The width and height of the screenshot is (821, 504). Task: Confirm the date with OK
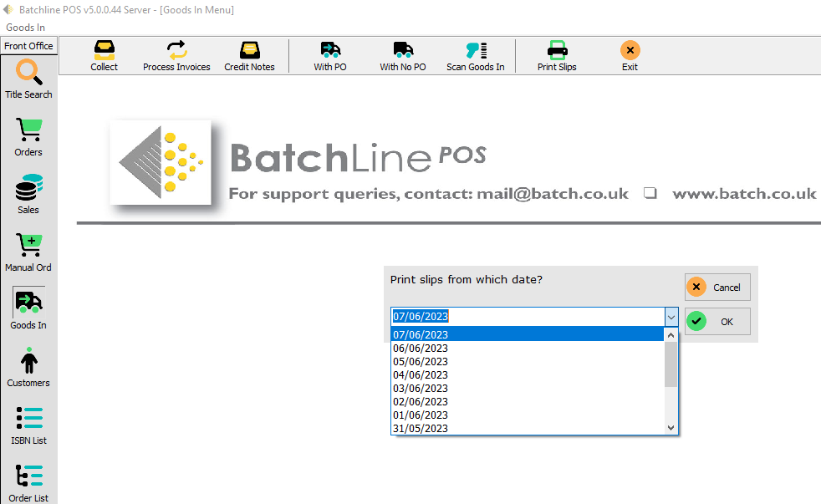(717, 321)
